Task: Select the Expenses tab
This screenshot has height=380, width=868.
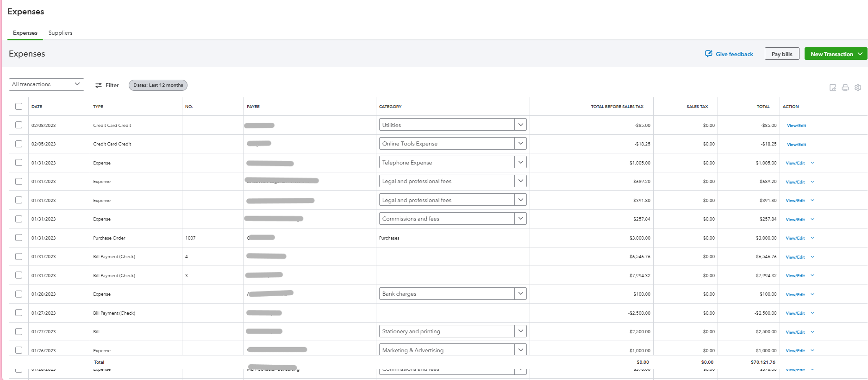Action: (25, 33)
